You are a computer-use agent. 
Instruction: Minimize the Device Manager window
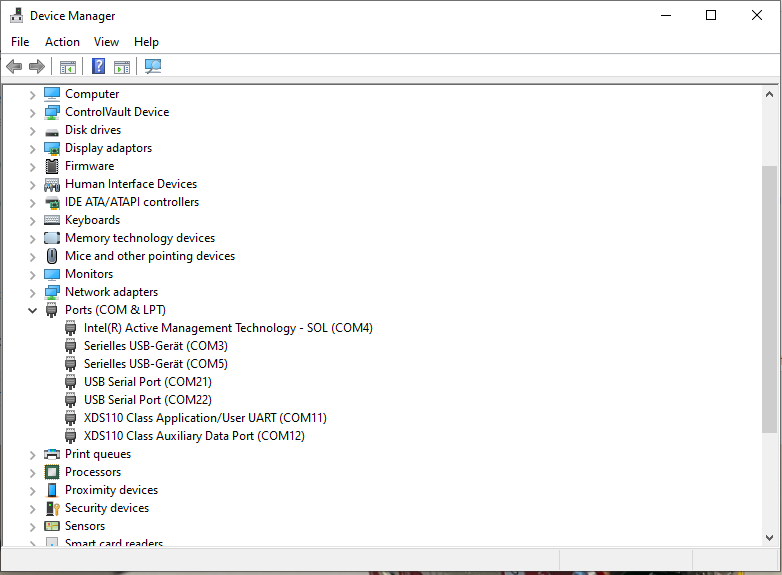point(666,15)
